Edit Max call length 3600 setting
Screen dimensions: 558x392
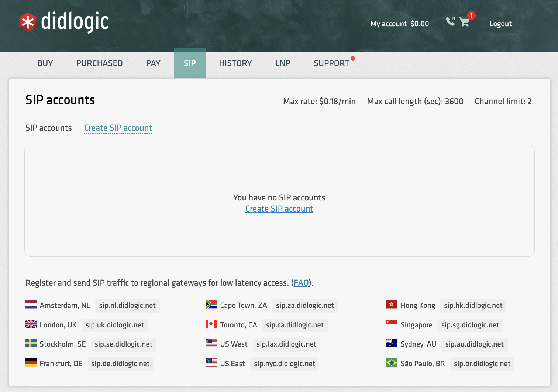[415, 102]
